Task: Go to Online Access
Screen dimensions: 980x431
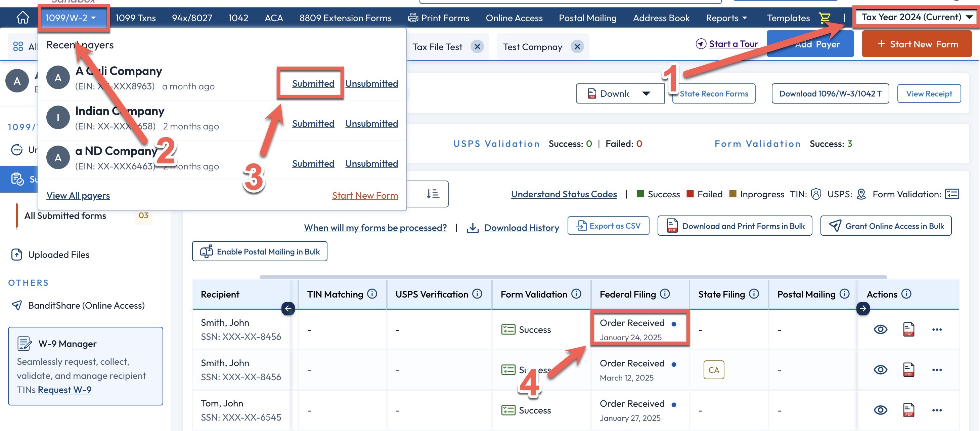Action: pos(514,18)
